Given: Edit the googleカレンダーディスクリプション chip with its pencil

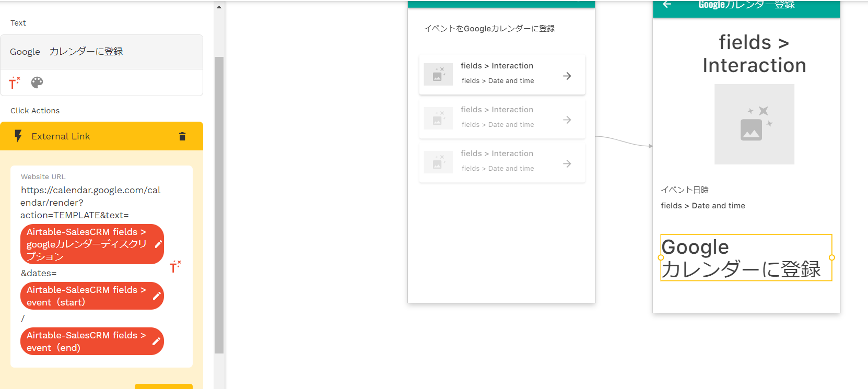Looking at the screenshot, I should click(158, 244).
